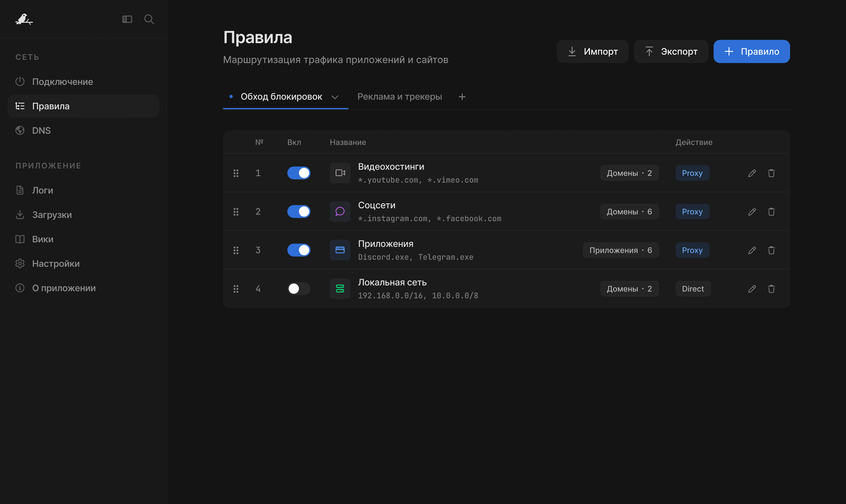
Task: Click the video camera icon of Видеохостинги
Action: pos(340,173)
